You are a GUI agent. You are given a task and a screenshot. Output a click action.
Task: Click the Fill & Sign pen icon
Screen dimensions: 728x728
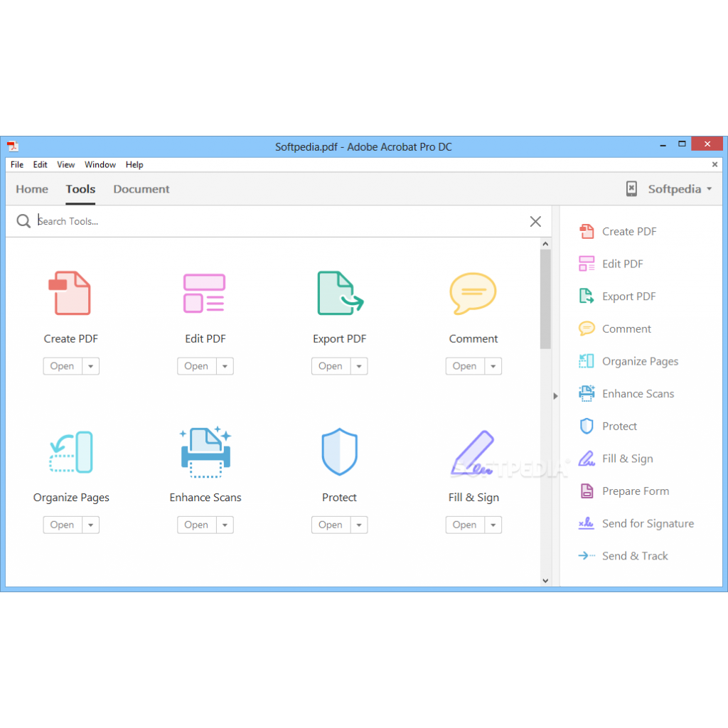click(x=473, y=451)
